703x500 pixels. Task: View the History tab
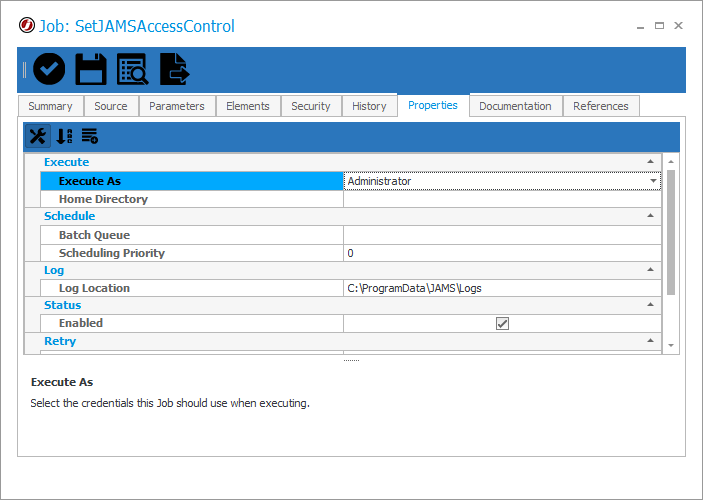(x=369, y=106)
